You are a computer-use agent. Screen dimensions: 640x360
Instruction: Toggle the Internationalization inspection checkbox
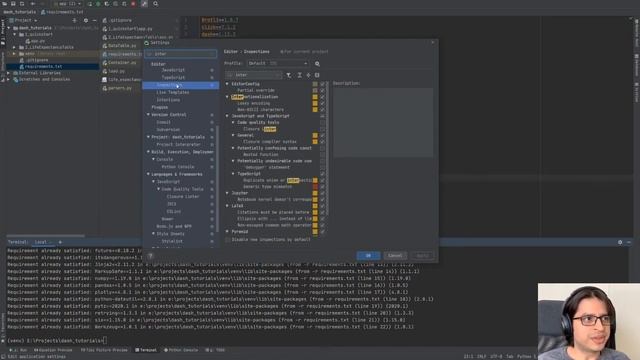coord(322,97)
